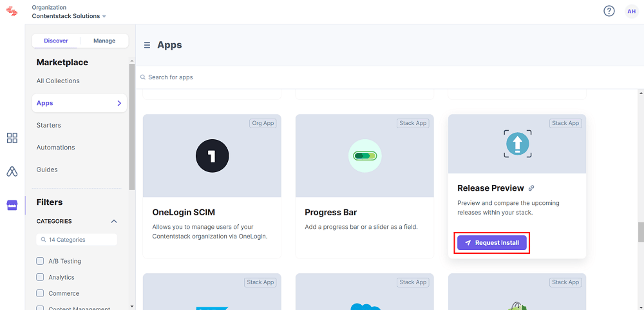This screenshot has width=644, height=310.
Task: Toggle the Analytics checkbox
Action: (x=40, y=277)
